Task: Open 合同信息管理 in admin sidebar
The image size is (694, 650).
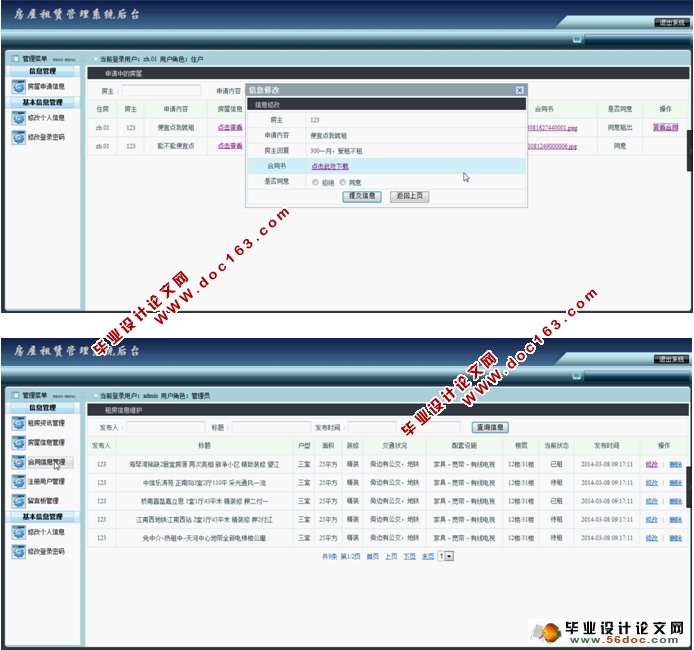Action: (46, 462)
